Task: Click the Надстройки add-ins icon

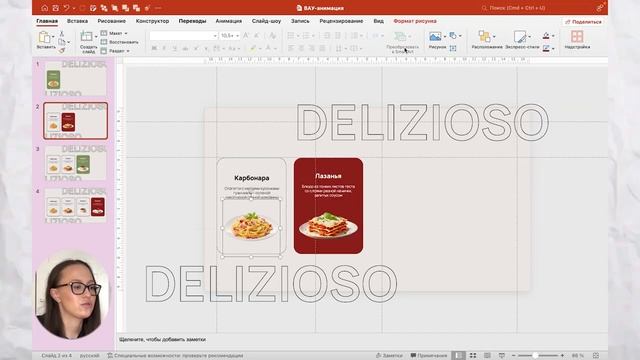Action: pyautogui.click(x=577, y=36)
